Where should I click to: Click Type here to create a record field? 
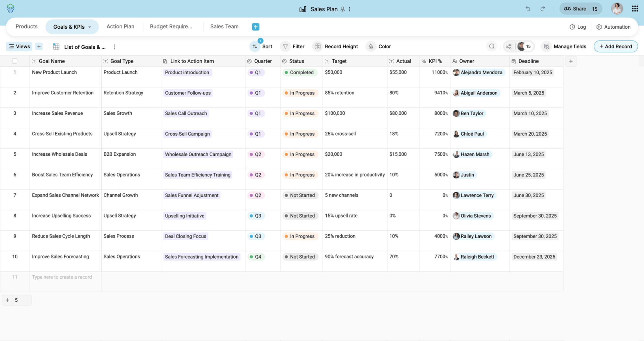click(x=62, y=277)
